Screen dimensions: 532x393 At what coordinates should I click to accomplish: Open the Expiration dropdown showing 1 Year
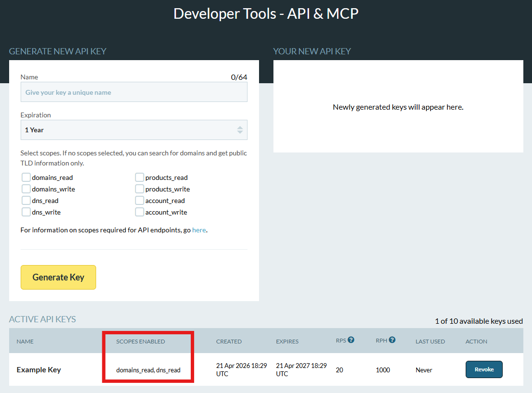[134, 130]
